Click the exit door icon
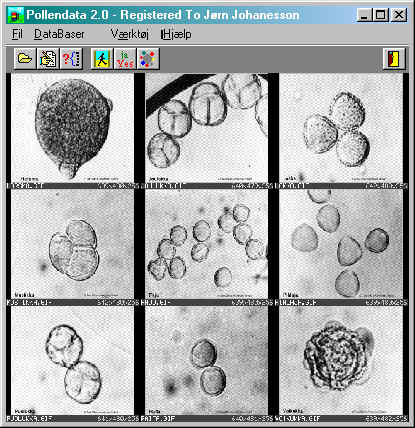 tap(394, 59)
